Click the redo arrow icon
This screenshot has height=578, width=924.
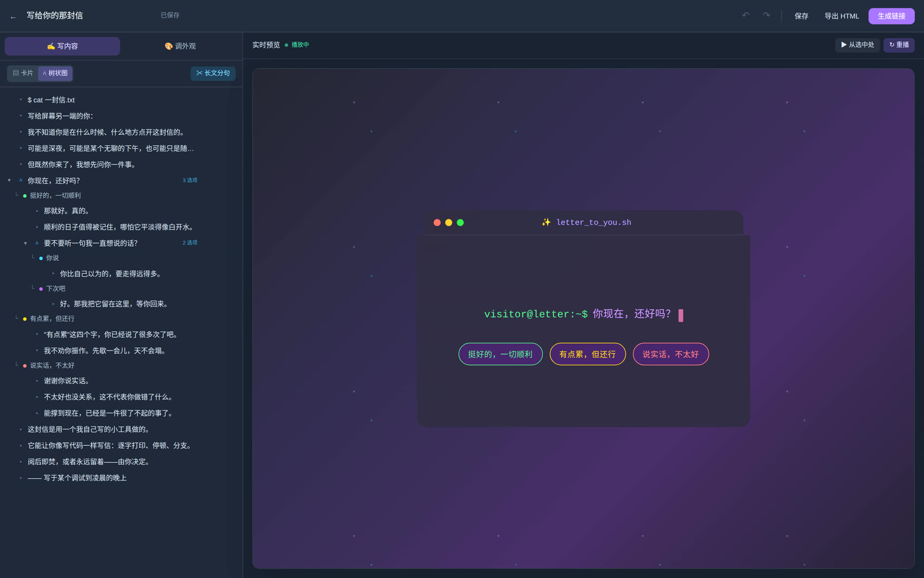(766, 15)
